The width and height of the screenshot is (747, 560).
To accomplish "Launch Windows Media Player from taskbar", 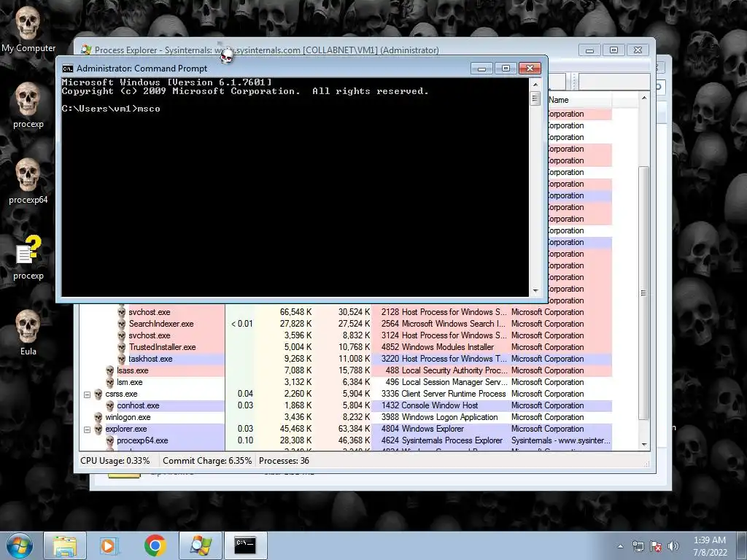I will point(109,545).
